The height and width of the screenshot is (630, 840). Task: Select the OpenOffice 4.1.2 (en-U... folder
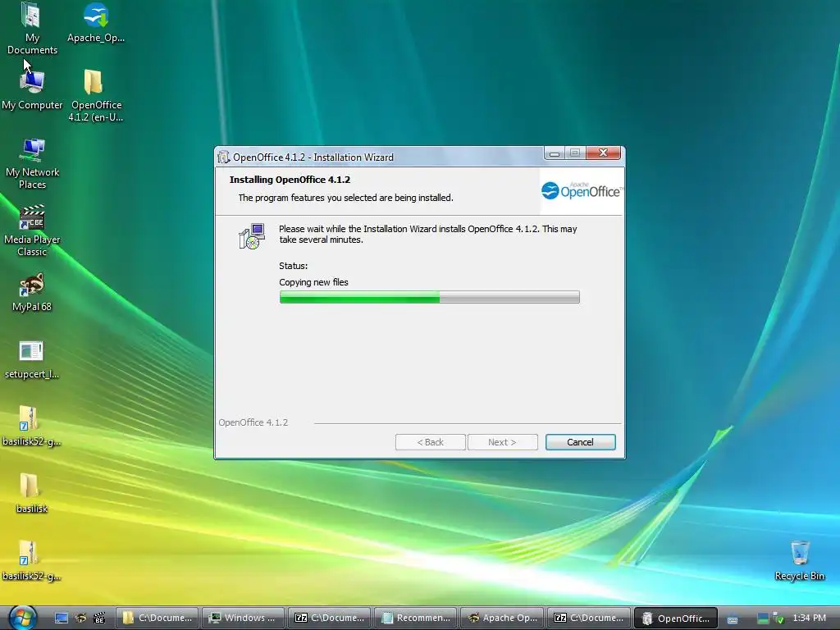click(96, 96)
